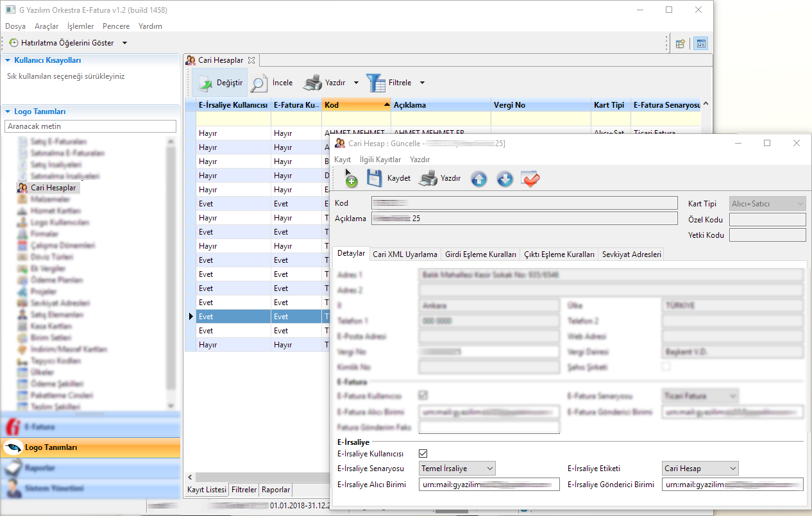Toggle the E-Fatura Kullanıcısı checkbox

(x=423, y=395)
